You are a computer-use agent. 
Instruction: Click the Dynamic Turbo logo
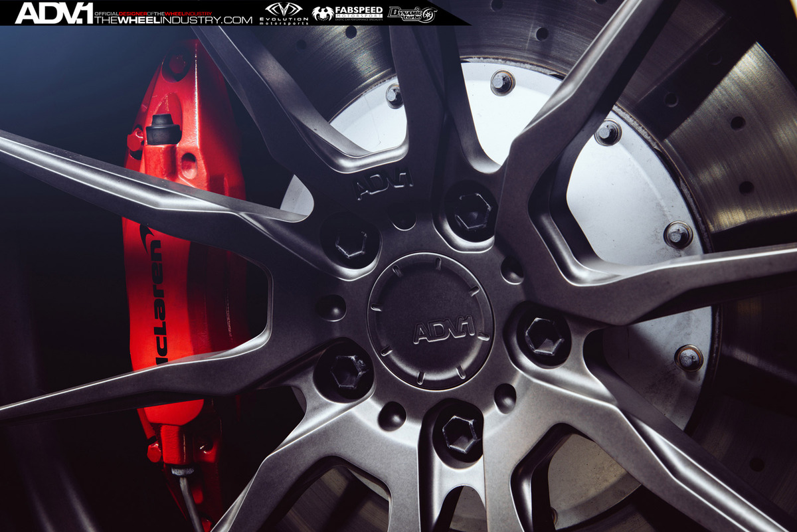click(412, 13)
